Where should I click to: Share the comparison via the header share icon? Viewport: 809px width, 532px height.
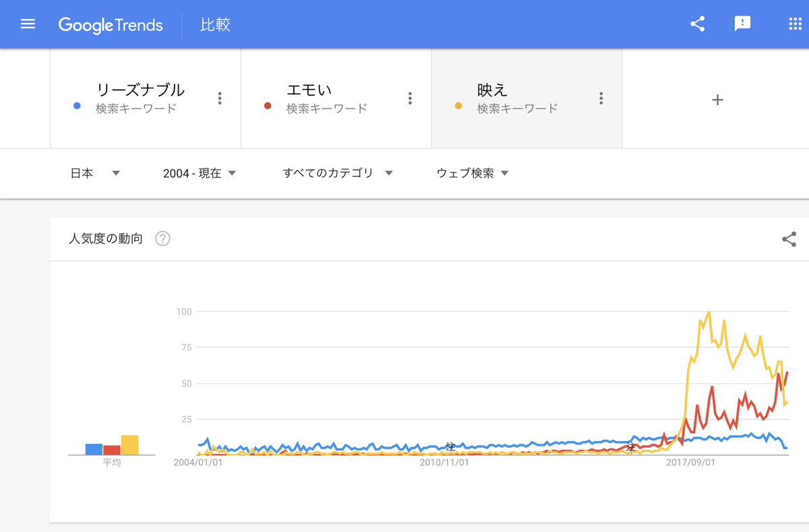[x=697, y=24]
